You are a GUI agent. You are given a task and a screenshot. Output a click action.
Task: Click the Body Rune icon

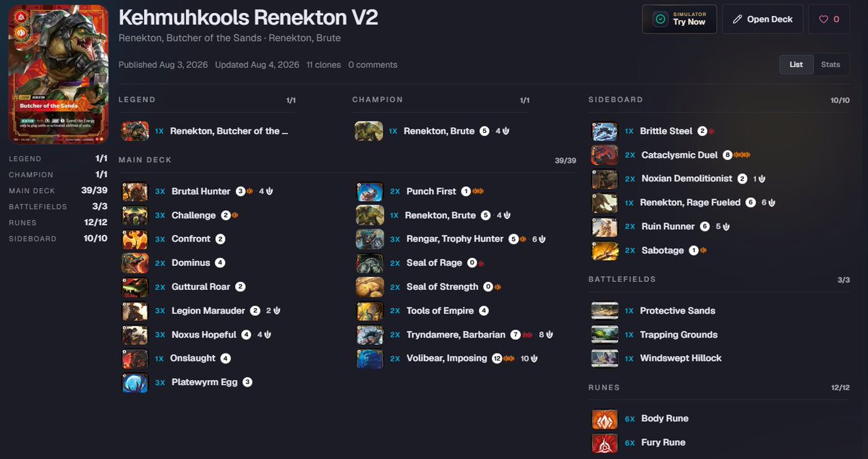pos(605,419)
